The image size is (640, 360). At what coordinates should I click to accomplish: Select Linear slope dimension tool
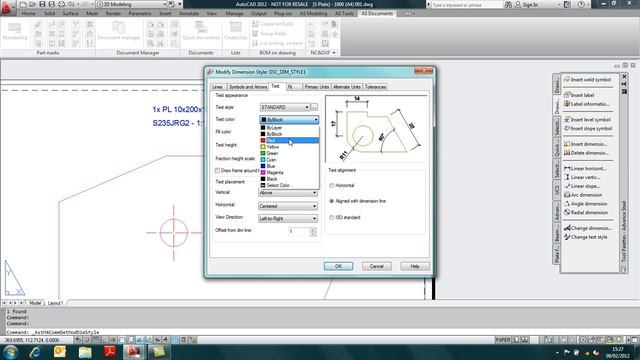(x=582, y=186)
